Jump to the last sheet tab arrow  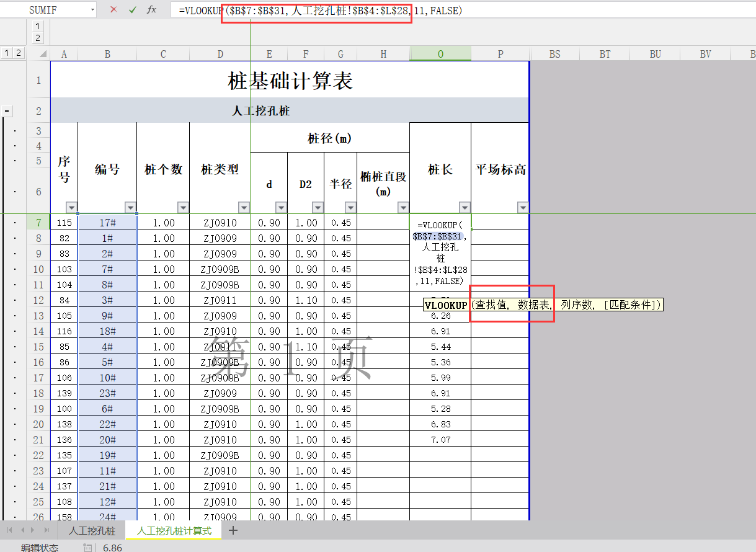(47, 530)
